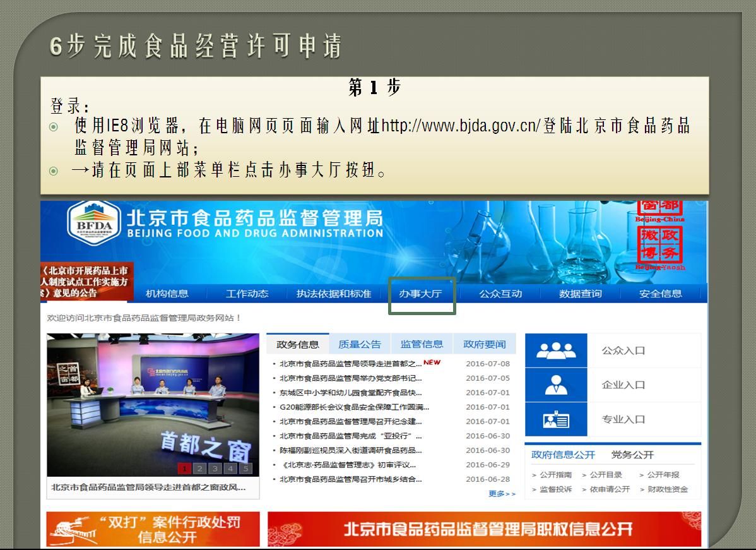Open 公众互动 menu item
This screenshot has height=550, width=756.
click(500, 294)
